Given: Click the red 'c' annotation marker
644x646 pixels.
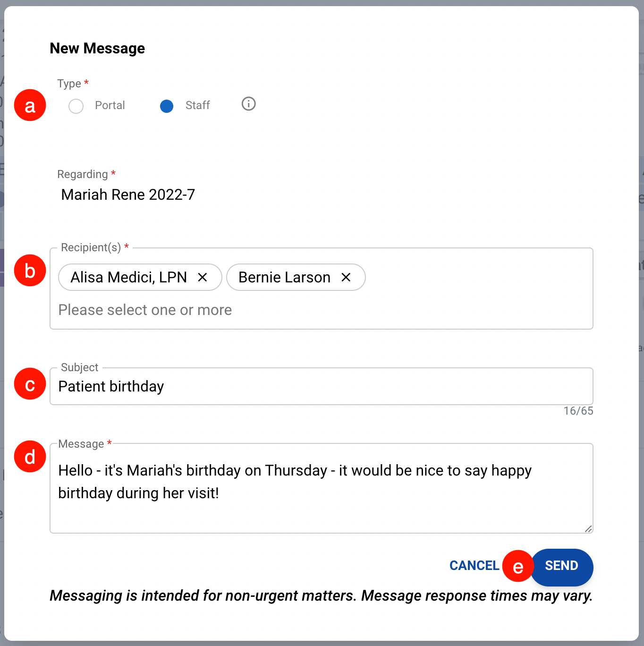Looking at the screenshot, I should [x=30, y=384].
